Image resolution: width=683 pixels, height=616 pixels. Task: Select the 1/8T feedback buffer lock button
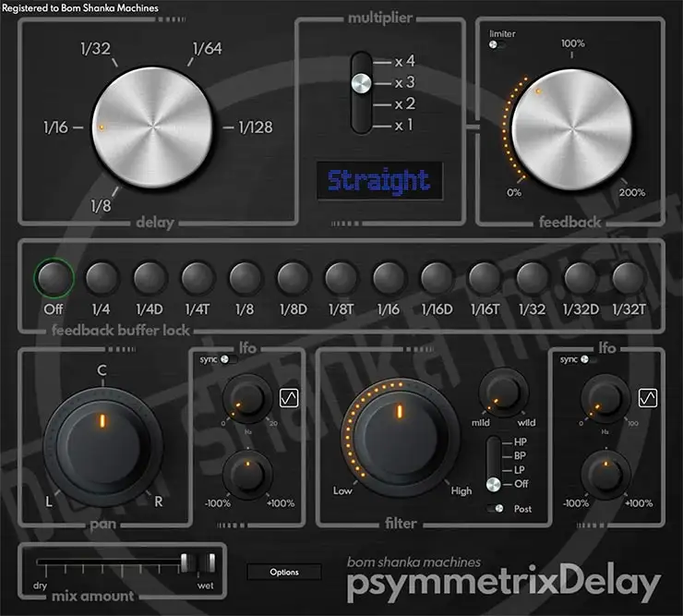click(x=341, y=278)
